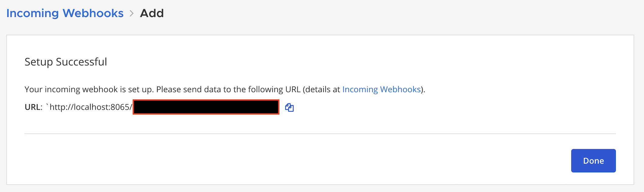
Task: Select the Add breadcrumb entry
Action: pos(152,13)
